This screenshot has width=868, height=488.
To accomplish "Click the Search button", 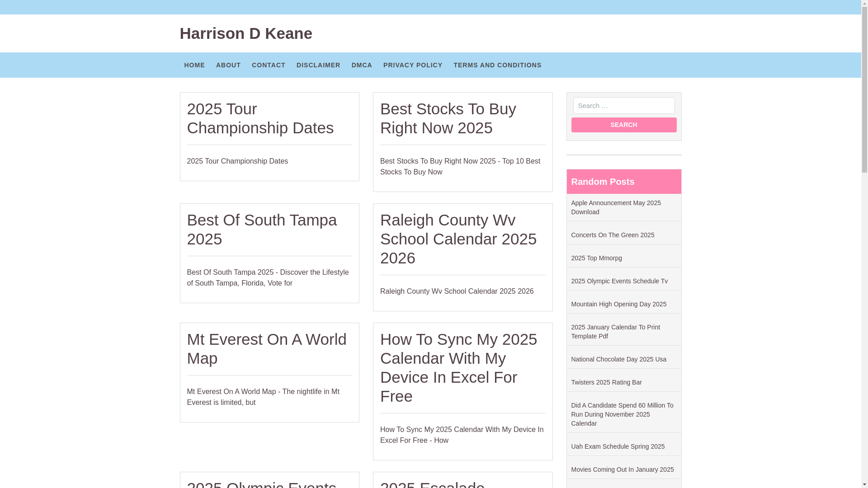I will [x=624, y=125].
